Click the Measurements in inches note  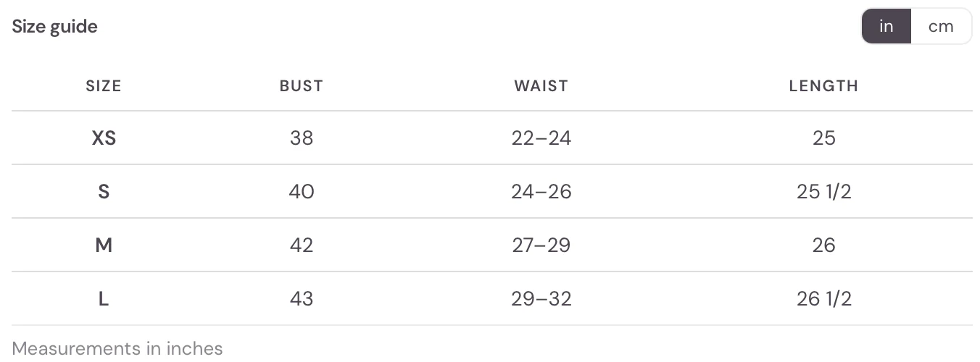[x=117, y=348]
